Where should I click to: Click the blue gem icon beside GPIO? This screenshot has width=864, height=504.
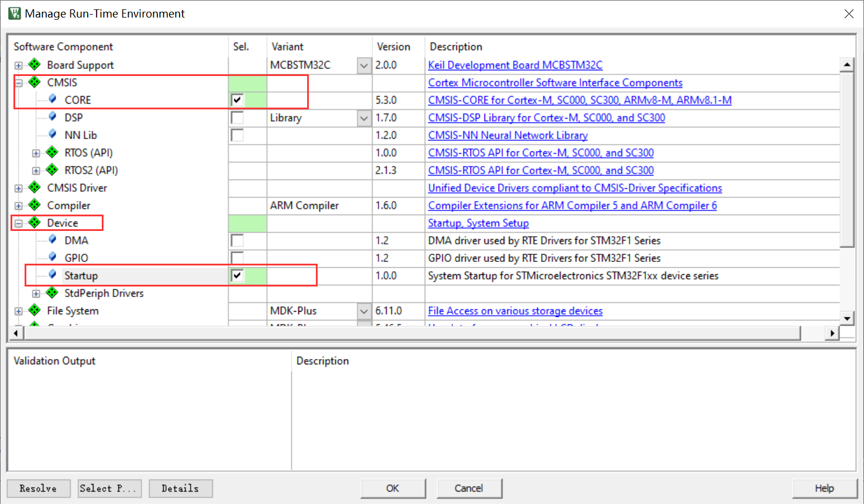coord(53,257)
